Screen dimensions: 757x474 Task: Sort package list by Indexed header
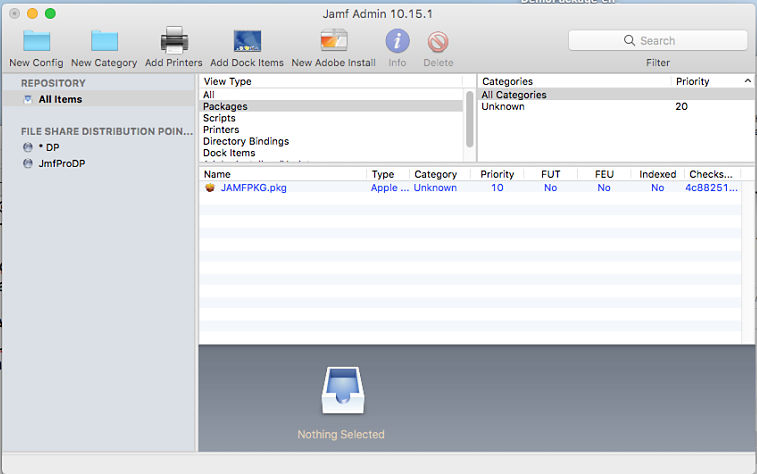[658, 174]
